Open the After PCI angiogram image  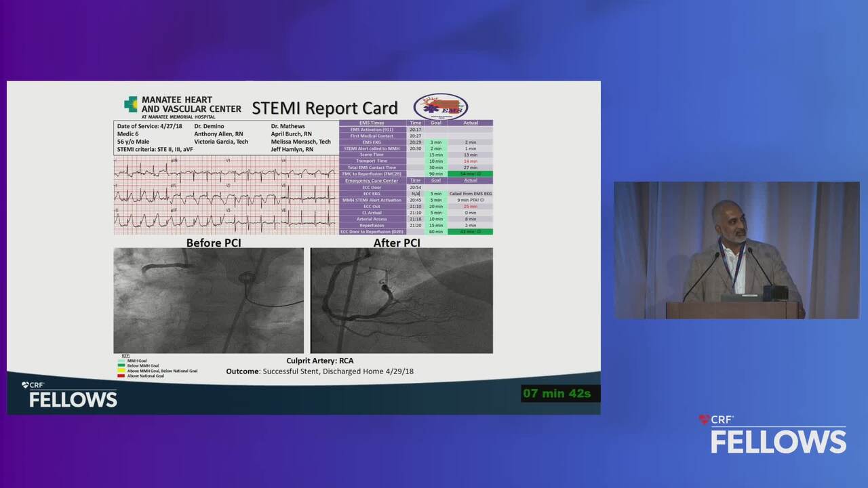(x=401, y=300)
